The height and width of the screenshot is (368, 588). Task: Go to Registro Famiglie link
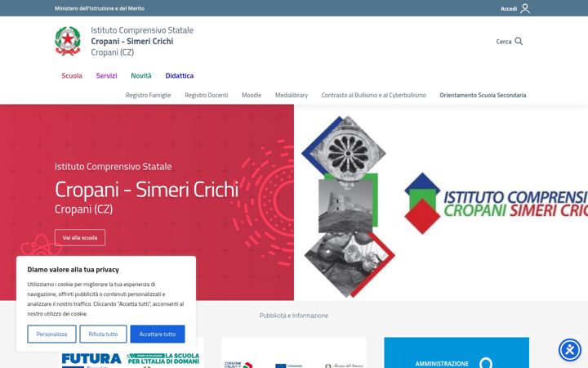(148, 96)
